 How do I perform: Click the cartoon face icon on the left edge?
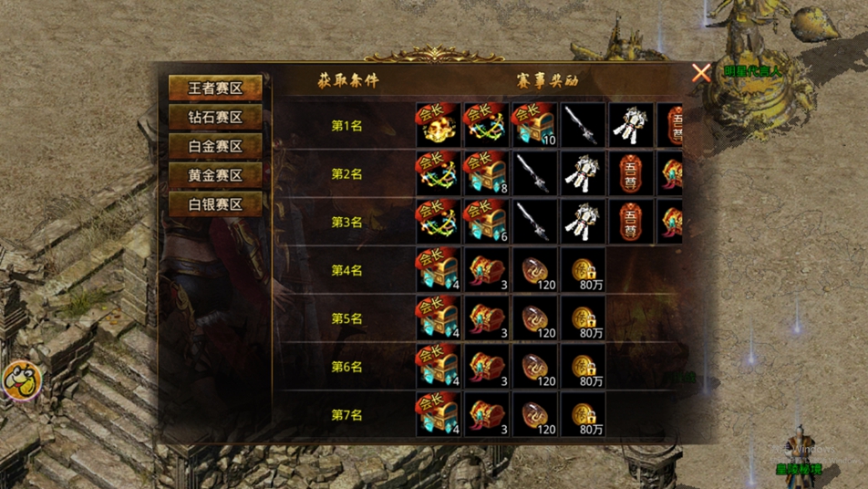pos(22,380)
